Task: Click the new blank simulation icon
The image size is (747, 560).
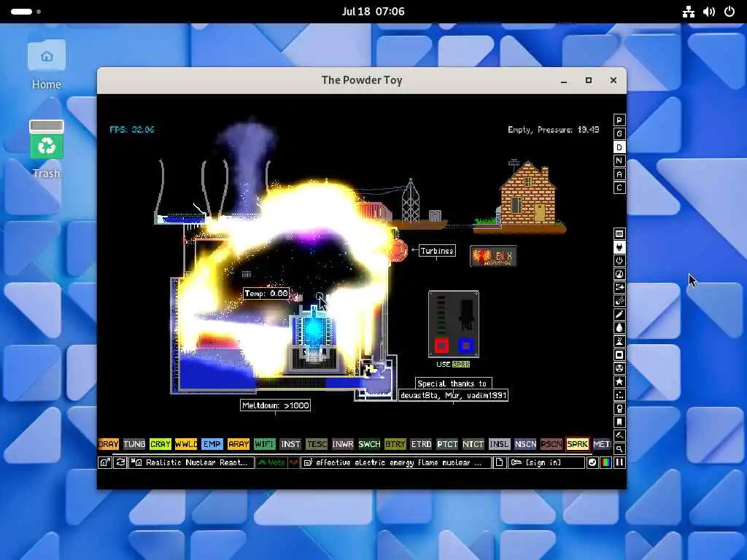Action: pos(499,462)
